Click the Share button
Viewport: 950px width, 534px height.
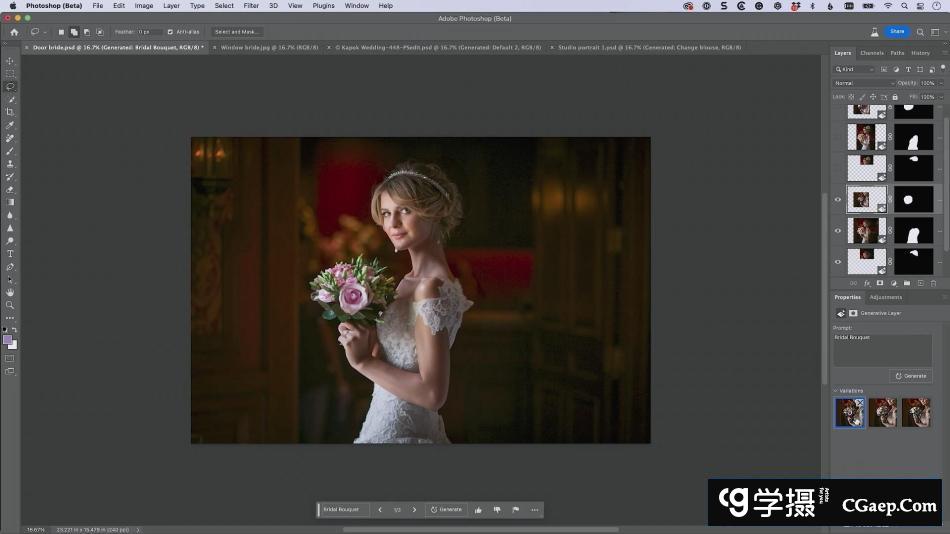(x=897, y=32)
